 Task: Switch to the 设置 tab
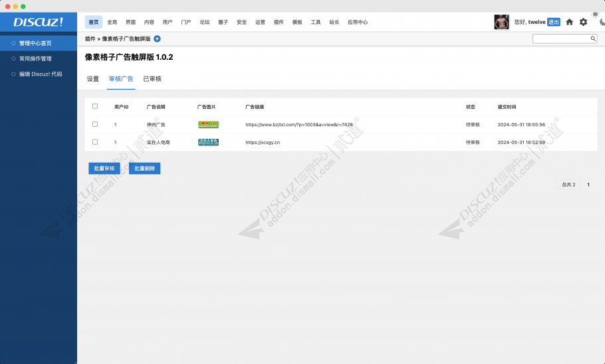pos(93,79)
